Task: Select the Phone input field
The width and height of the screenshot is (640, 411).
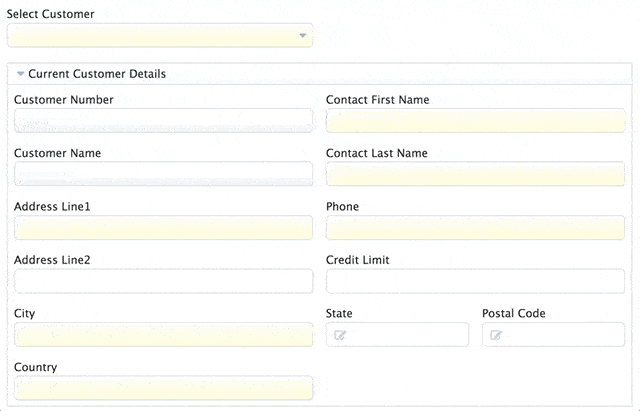Action: (475, 227)
